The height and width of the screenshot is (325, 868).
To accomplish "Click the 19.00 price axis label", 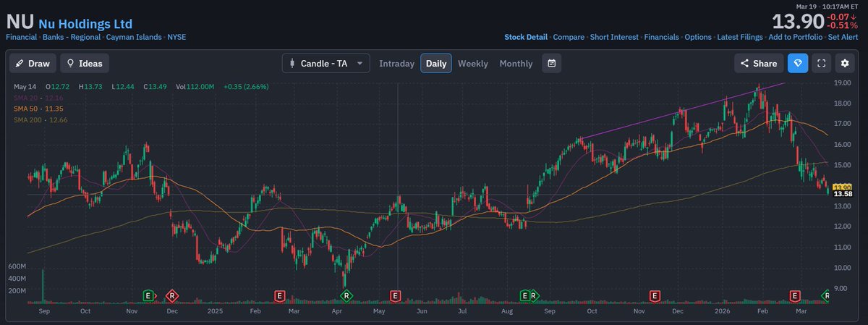I will tap(843, 83).
